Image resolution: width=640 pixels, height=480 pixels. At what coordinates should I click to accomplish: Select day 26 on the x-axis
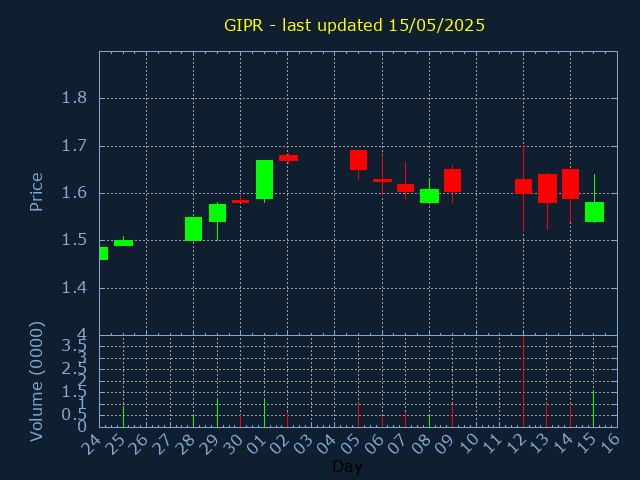pyautogui.click(x=138, y=444)
